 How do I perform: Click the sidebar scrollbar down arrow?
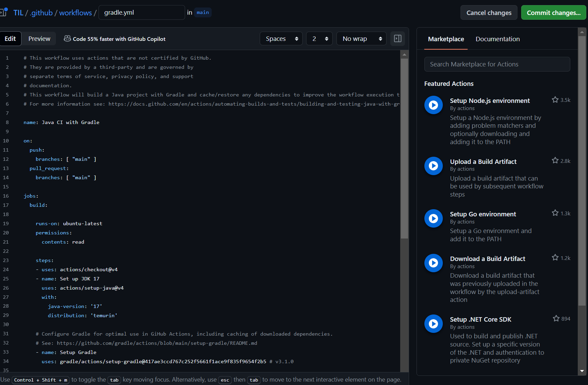tap(582, 371)
